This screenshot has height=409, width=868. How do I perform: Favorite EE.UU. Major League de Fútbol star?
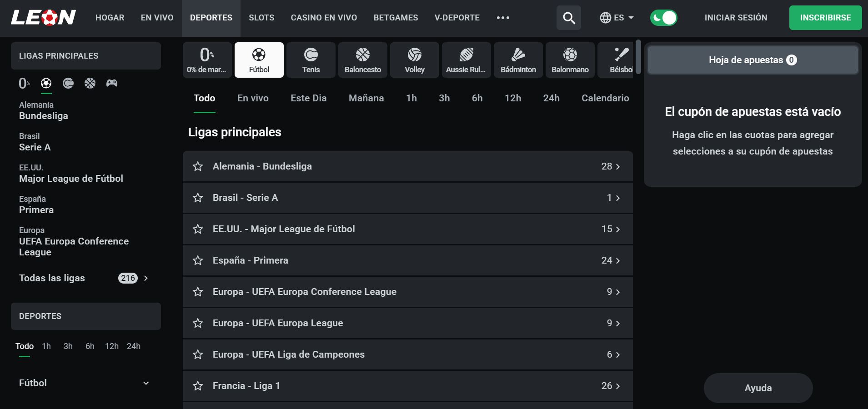198,229
